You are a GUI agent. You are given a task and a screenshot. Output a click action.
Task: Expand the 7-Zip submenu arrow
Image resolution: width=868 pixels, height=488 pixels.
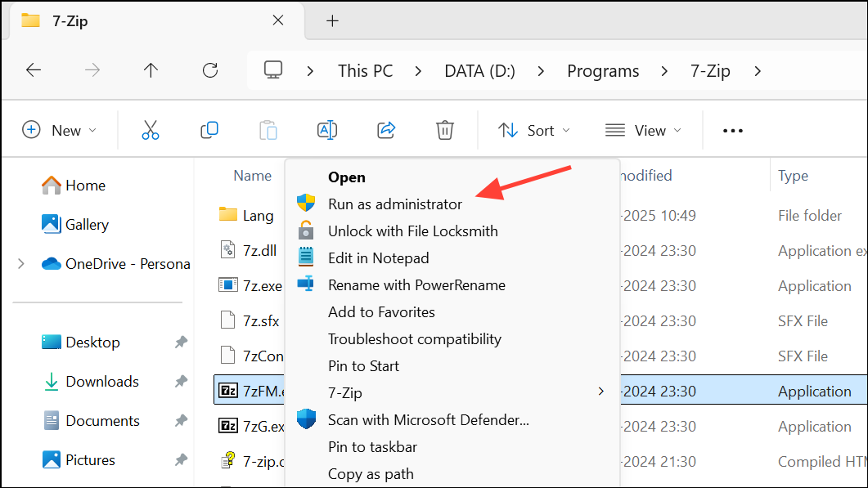click(601, 392)
